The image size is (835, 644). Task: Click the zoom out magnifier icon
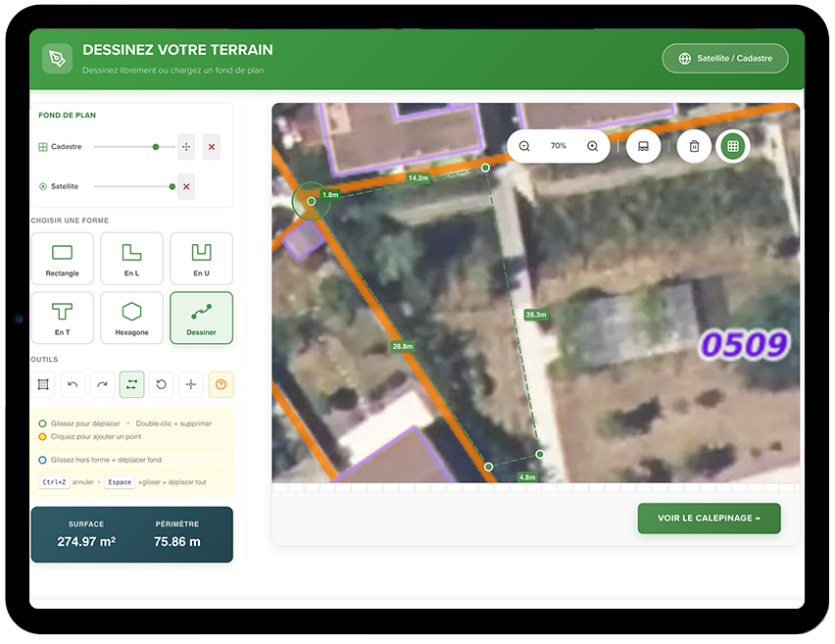pyautogui.click(x=524, y=146)
